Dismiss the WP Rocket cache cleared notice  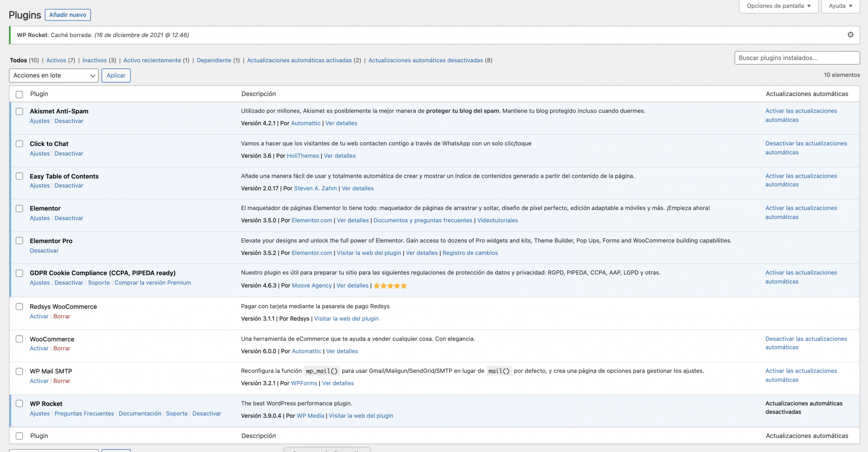(x=850, y=35)
